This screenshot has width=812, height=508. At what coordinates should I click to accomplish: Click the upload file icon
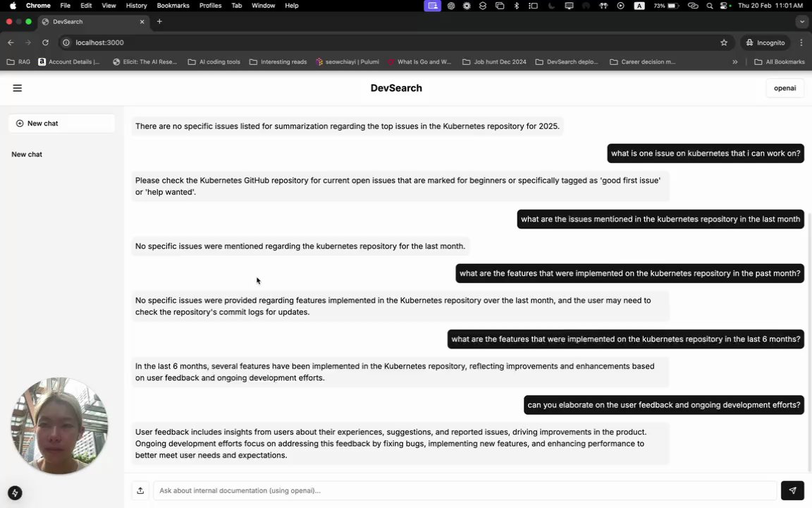pyautogui.click(x=140, y=490)
